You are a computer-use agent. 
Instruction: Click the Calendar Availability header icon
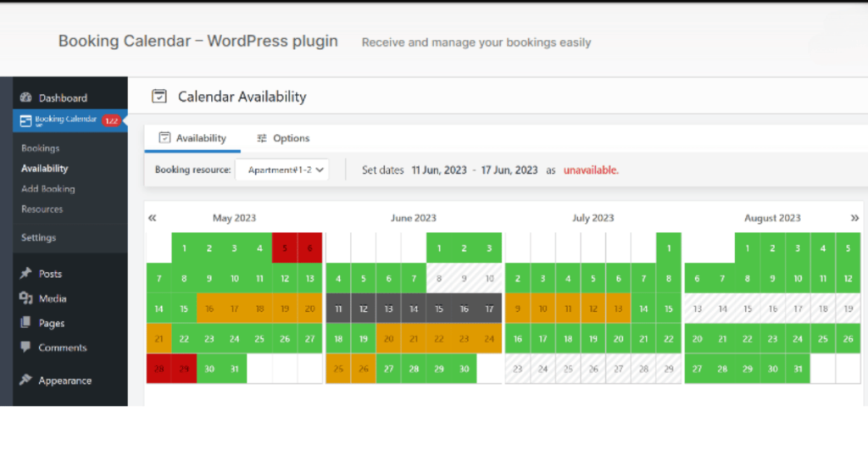pos(159,97)
